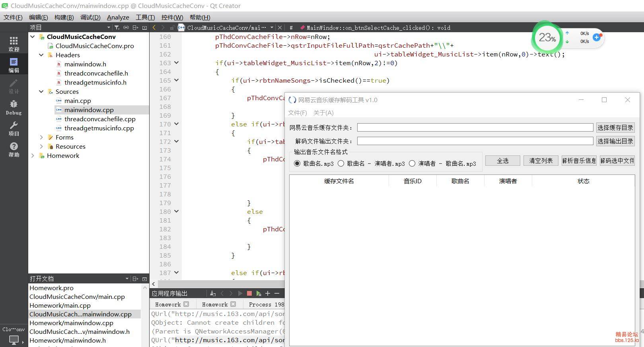Close the second Homework output tab

[233, 304]
